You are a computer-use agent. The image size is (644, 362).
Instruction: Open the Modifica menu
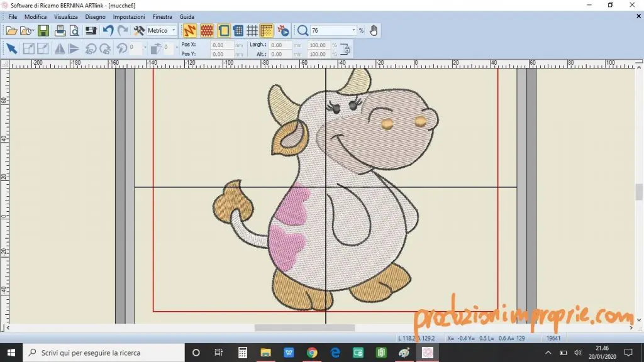click(35, 17)
